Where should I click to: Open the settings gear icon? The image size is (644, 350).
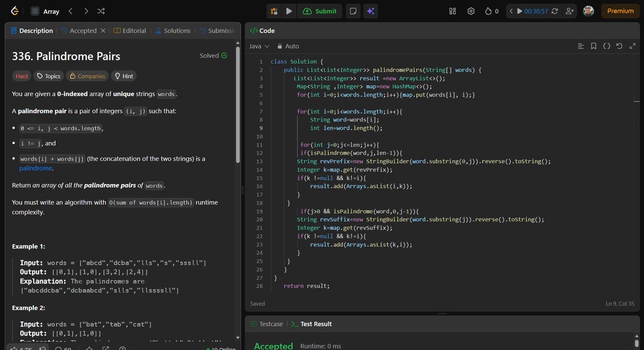(x=471, y=11)
